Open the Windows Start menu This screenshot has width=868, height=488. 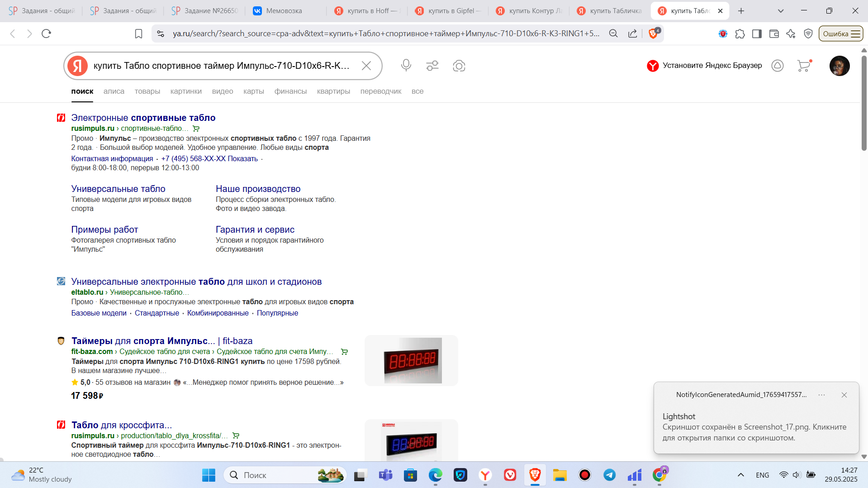(x=209, y=475)
